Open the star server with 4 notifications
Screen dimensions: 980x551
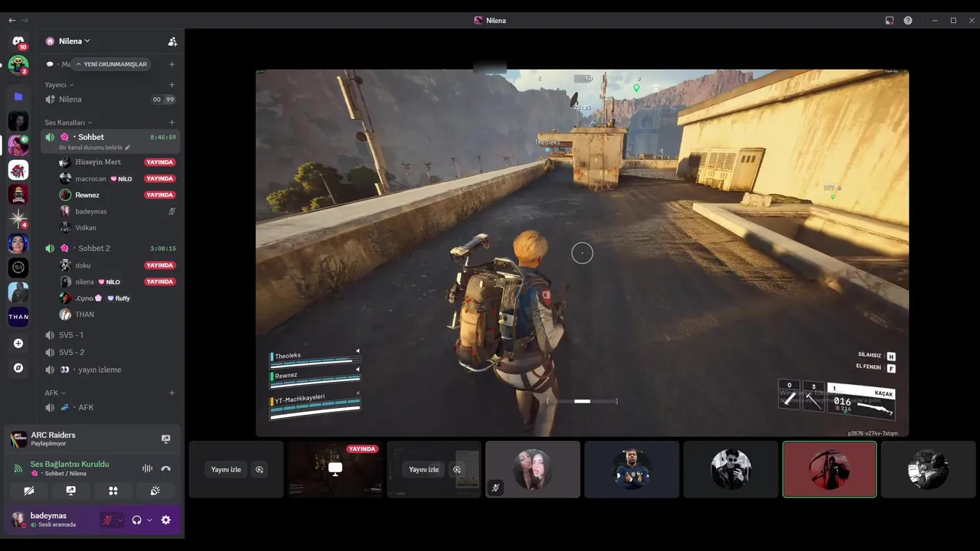(18, 218)
